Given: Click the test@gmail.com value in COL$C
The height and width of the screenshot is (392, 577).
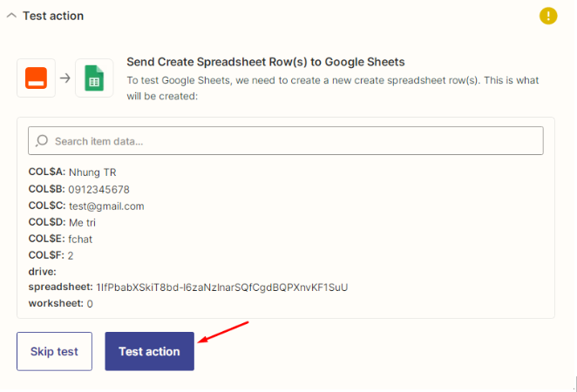Looking at the screenshot, I should pyautogui.click(x=106, y=206).
